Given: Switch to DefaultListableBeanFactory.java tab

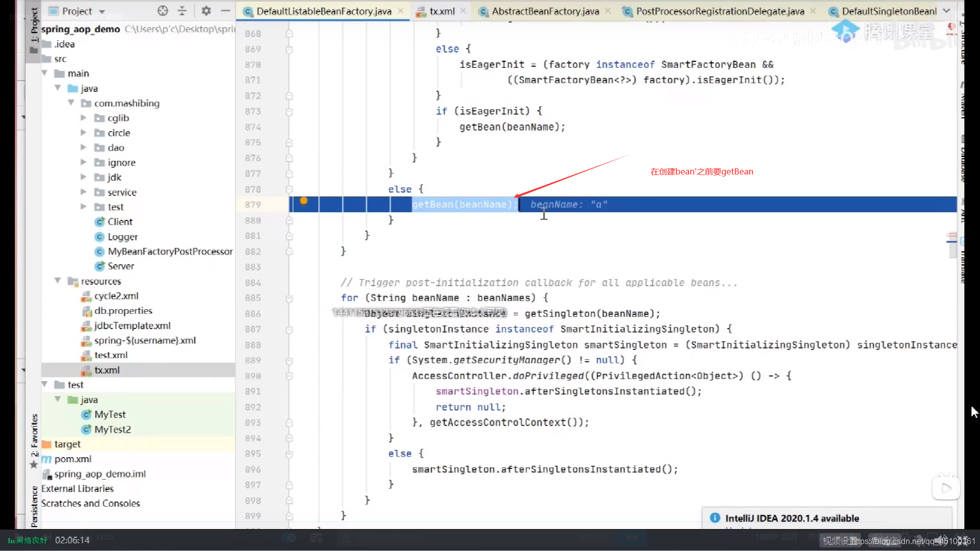Looking at the screenshot, I should 324,11.
